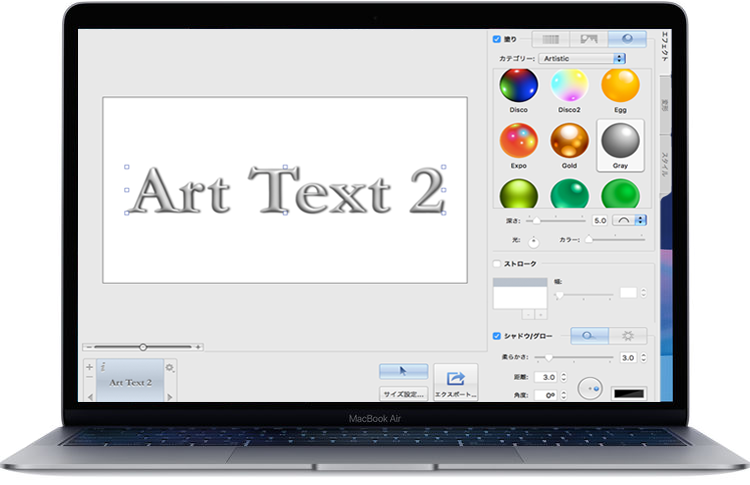This screenshot has width=750, height=485.
Task: Pick the Gray material sphere
Action: (x=620, y=141)
